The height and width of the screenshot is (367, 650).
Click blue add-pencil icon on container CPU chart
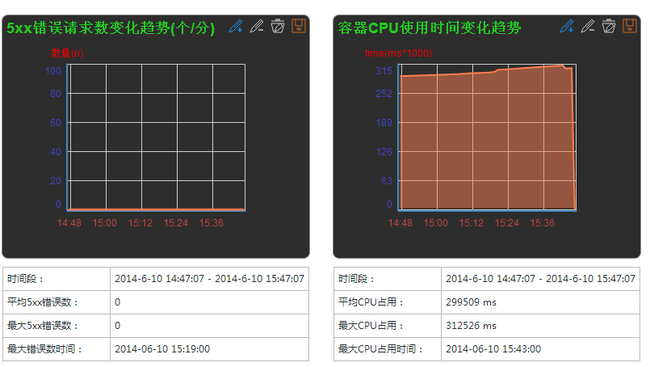(x=567, y=26)
